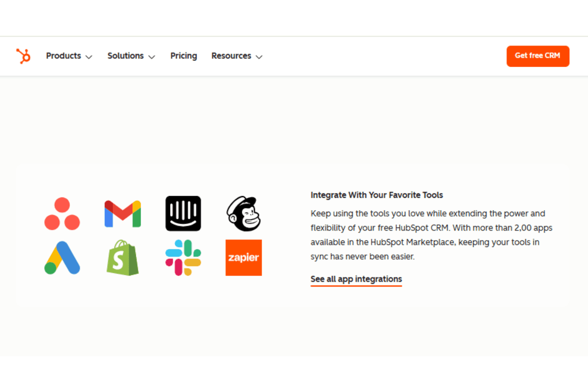Viewport: 588px width, 392px height.
Task: Select the orange Zapier logo
Action: coord(244,258)
